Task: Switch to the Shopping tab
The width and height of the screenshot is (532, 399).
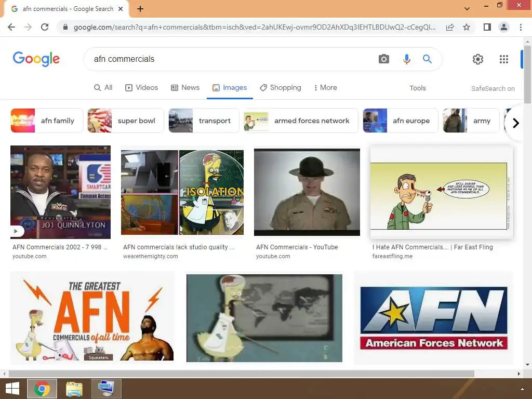Action: 281,87
